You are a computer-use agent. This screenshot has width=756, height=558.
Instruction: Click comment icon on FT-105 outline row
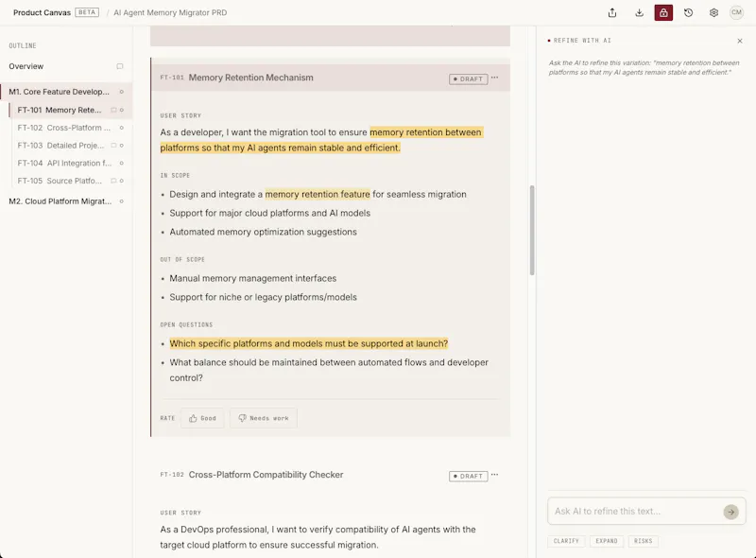(x=113, y=181)
